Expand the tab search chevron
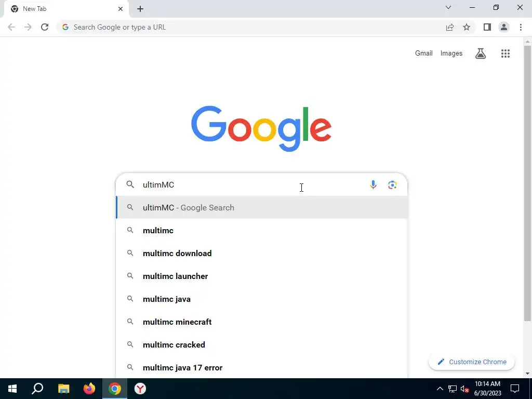Screen dimensions: 532x399 coord(448,7)
